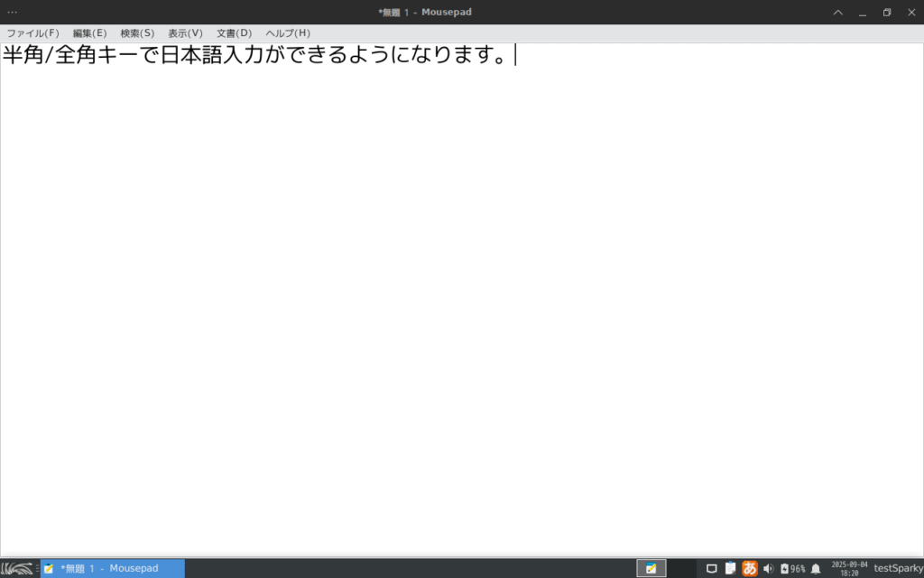
Task: Click the roll-up arrow in the titlebar
Action: click(837, 12)
